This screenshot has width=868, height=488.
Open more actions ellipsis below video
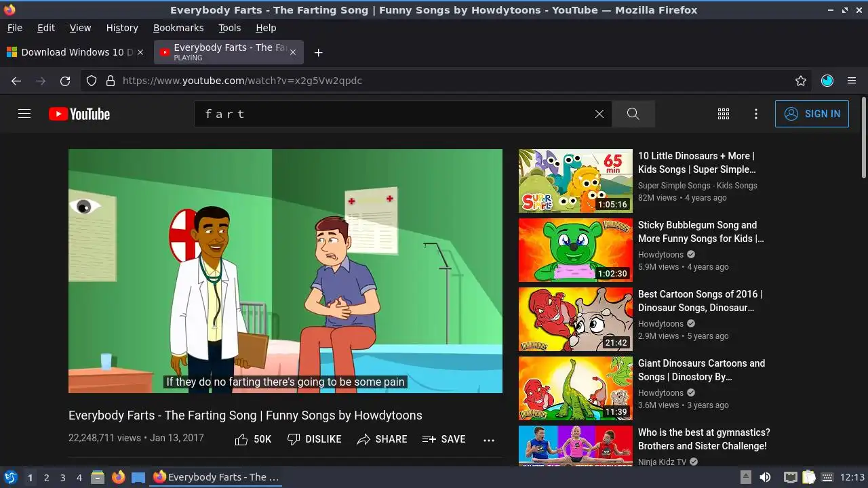pos(489,440)
